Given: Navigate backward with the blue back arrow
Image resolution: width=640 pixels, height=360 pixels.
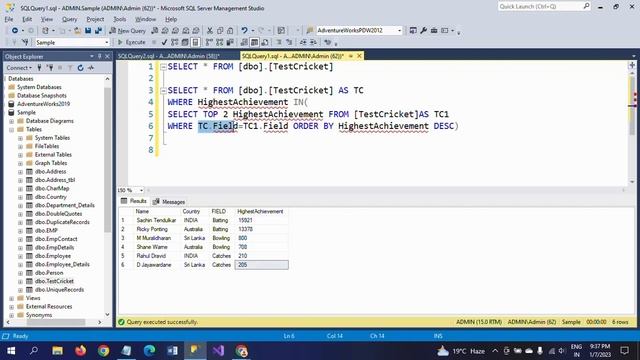Looking at the screenshot, I should [15, 31].
